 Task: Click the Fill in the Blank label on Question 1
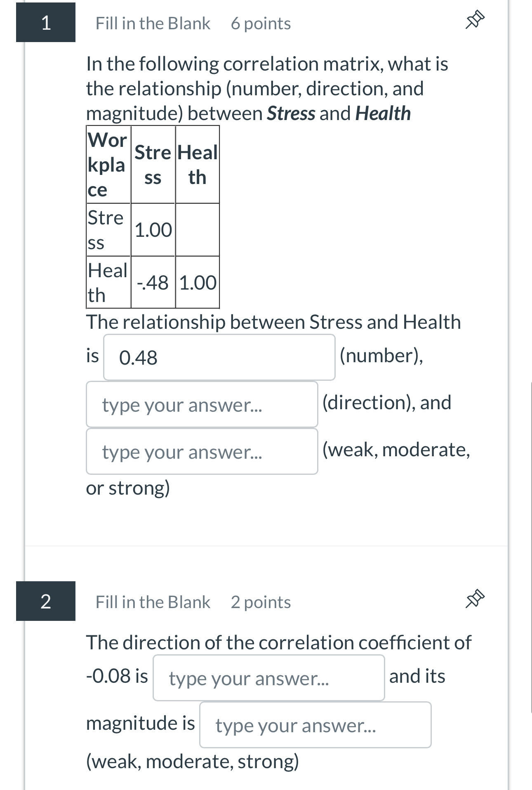pyautogui.click(x=153, y=23)
